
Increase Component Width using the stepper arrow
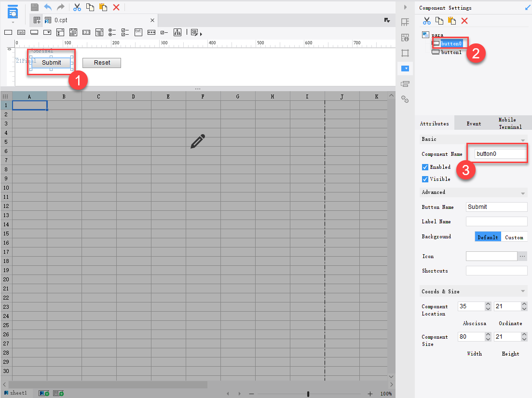click(x=488, y=334)
